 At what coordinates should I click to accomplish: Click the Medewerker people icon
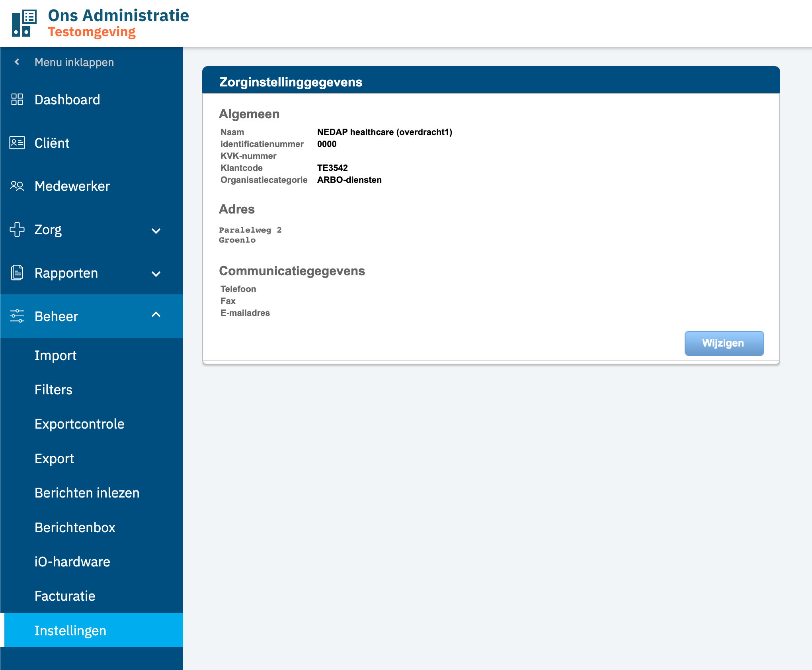click(x=17, y=186)
